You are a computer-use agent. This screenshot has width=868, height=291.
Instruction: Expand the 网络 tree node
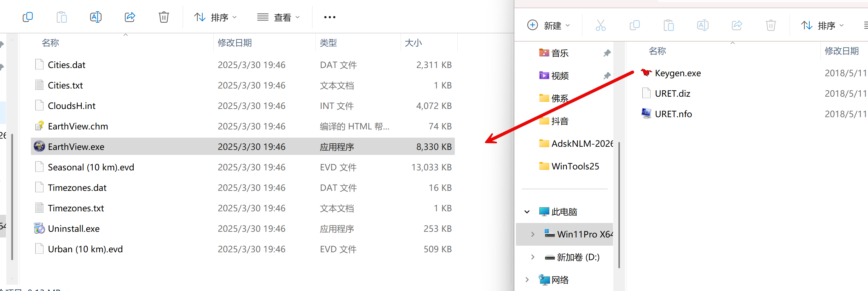click(527, 280)
